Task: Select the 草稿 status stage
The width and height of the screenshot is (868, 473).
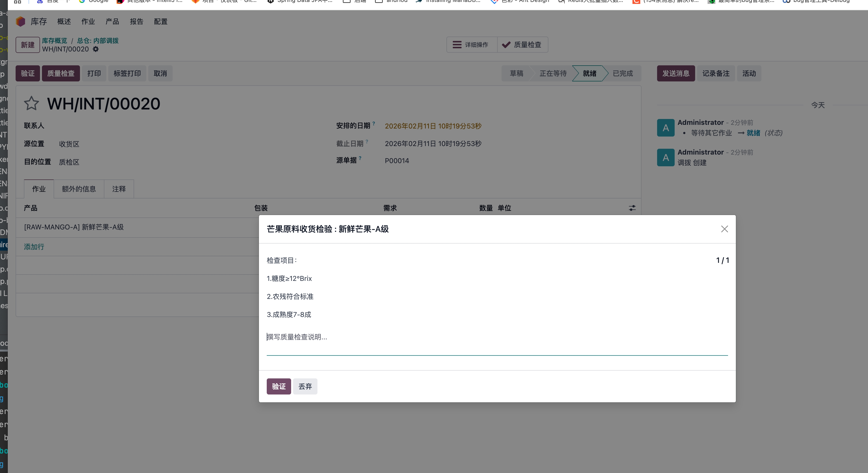Action: (516, 73)
